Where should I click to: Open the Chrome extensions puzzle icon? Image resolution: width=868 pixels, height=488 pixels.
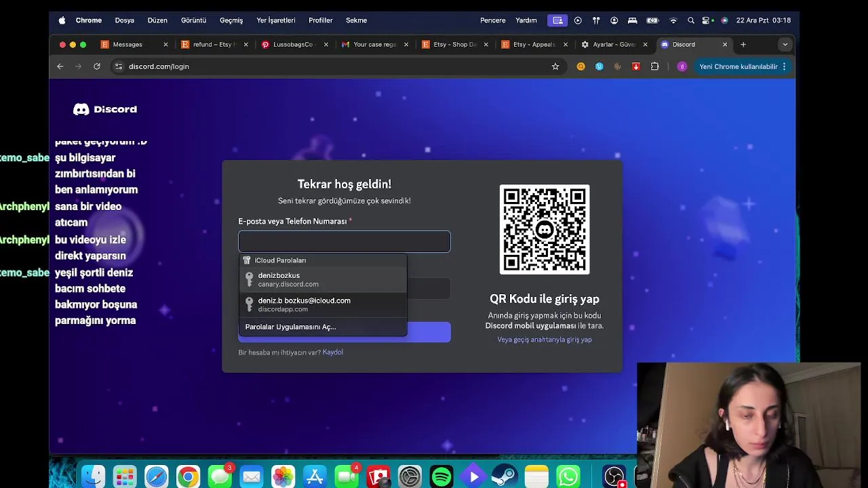pos(654,66)
